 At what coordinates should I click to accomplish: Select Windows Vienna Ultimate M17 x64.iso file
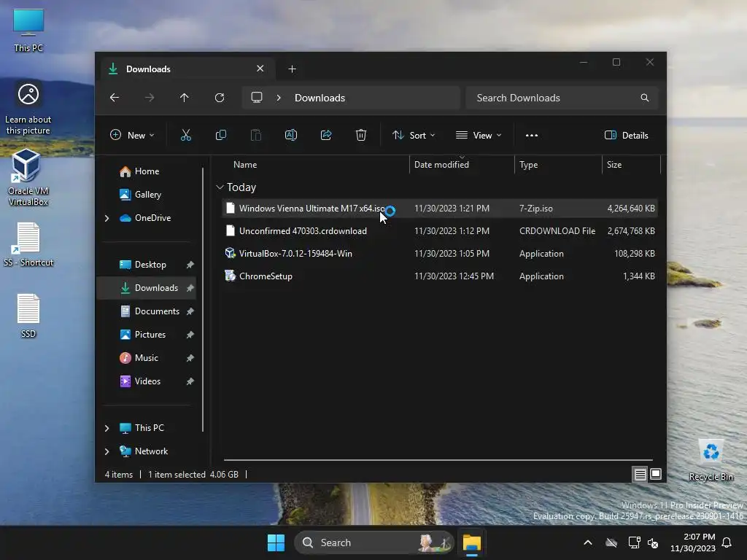pos(439,209)
